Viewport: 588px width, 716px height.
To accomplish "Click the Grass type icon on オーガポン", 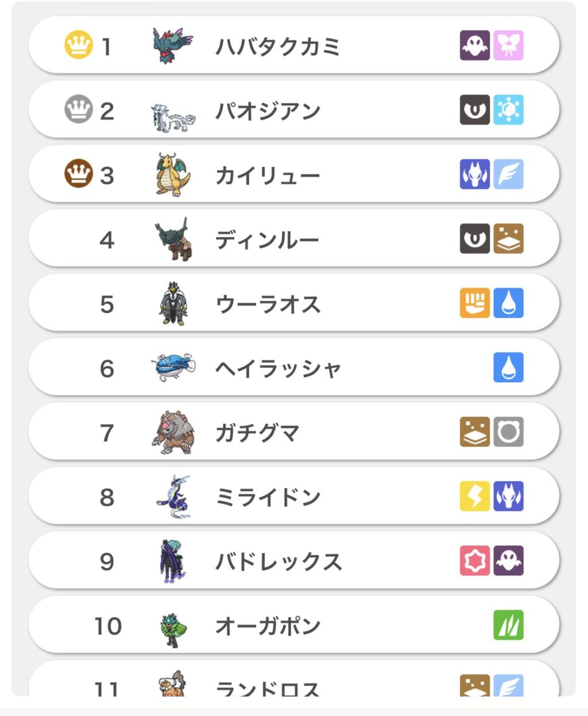I will (x=508, y=625).
